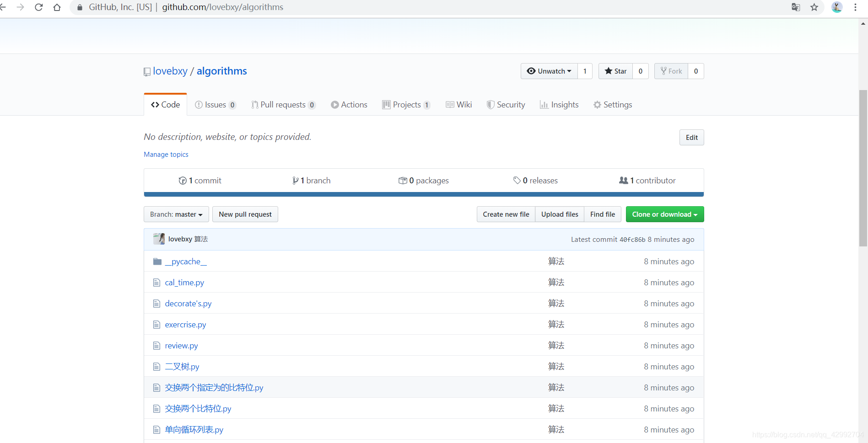This screenshot has width=868, height=443.
Task: Click the watchers count 1
Action: click(585, 71)
